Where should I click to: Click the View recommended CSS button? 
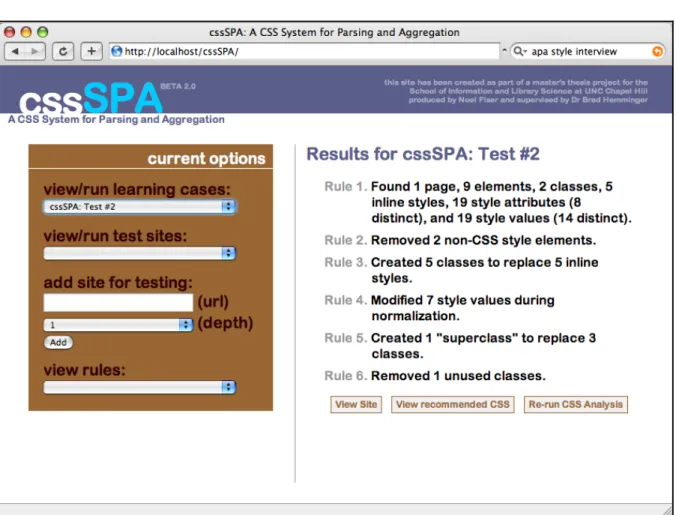tap(453, 404)
